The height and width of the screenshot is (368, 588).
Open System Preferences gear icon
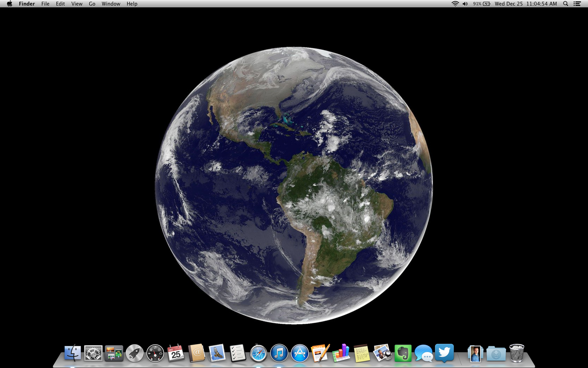(x=93, y=353)
